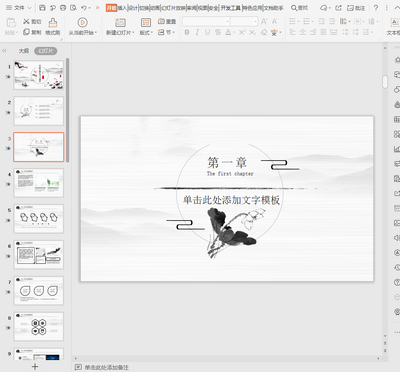The image size is (400, 372).
Task: Open the bullet list dropdown arrow
Action: [x=298, y=22]
